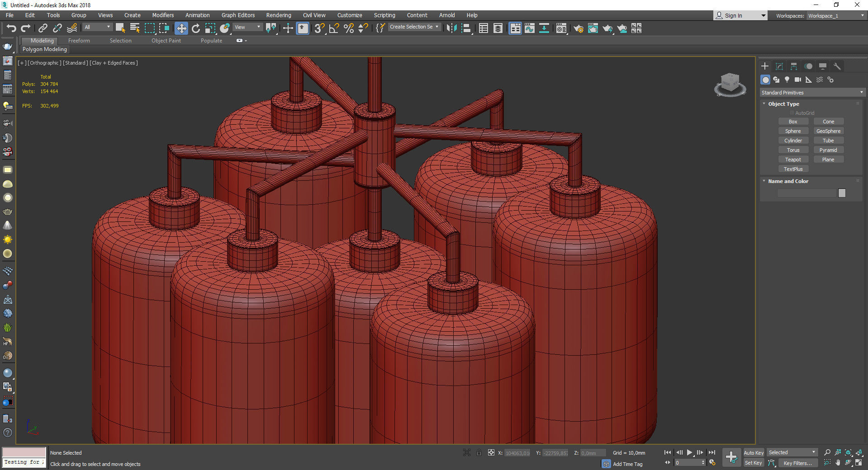Toggle the Spinner Snap button
This screenshot has height=470, width=868.
pos(363,28)
